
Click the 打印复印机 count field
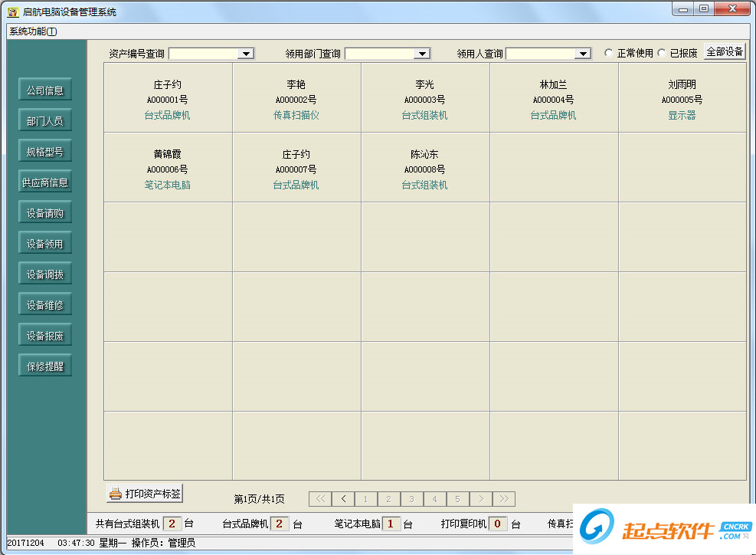tap(498, 524)
